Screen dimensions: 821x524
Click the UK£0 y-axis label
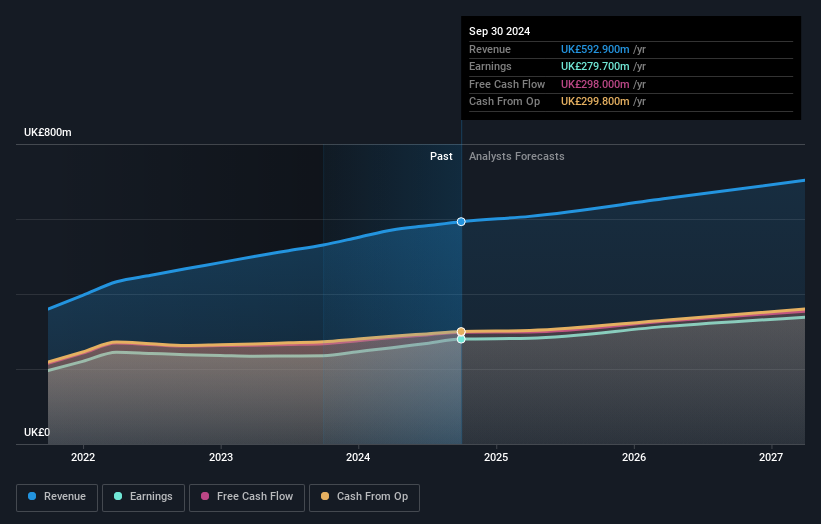coord(37,432)
